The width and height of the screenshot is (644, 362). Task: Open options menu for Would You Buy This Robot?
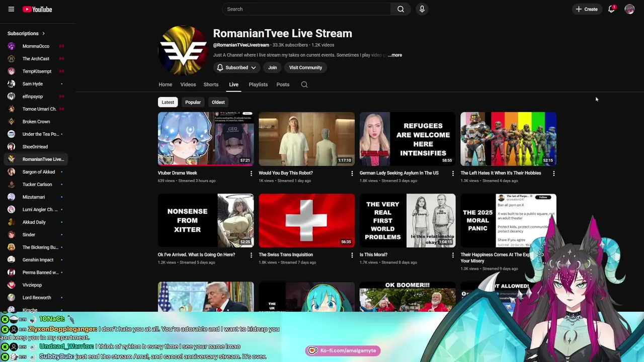coord(352,173)
